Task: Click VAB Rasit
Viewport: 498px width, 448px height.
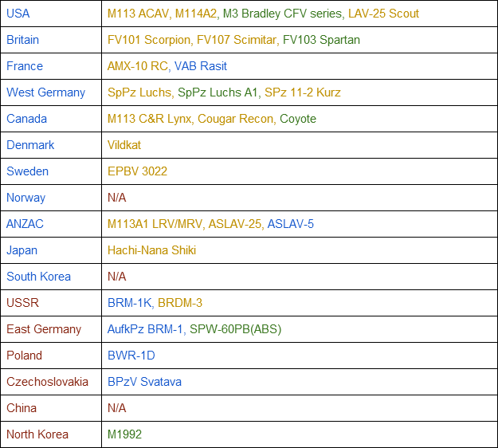Action: pos(201,66)
